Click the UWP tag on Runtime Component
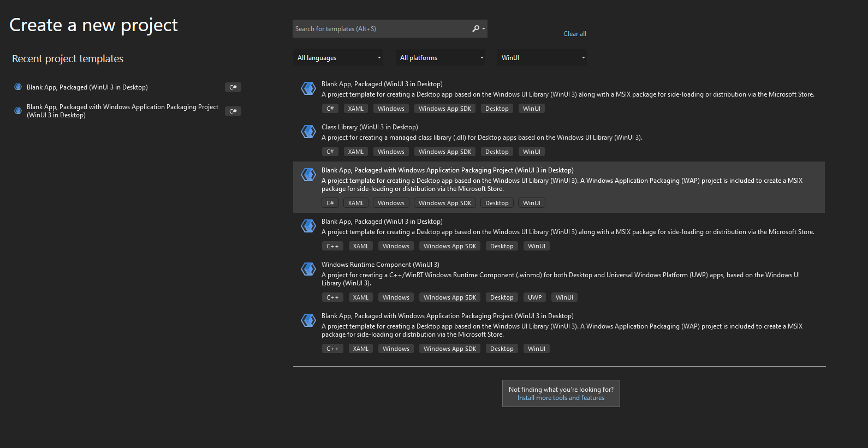The width and height of the screenshot is (868, 448). tap(534, 297)
